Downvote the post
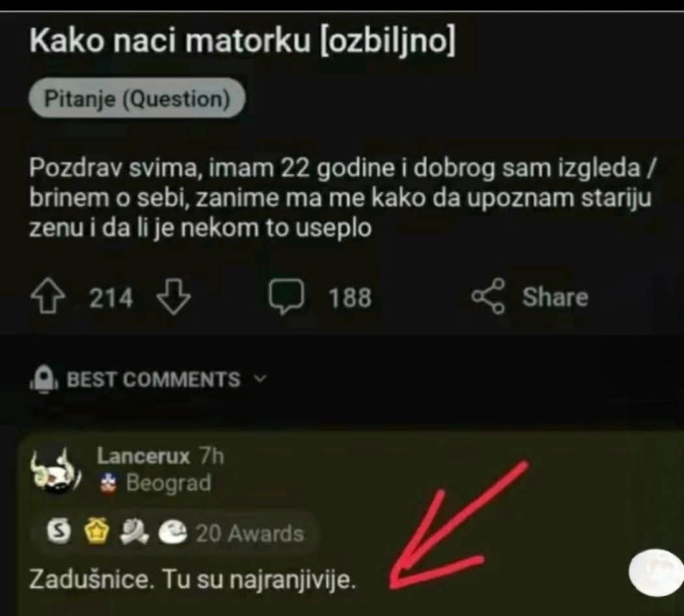This screenshot has height=616, width=684. 173,298
